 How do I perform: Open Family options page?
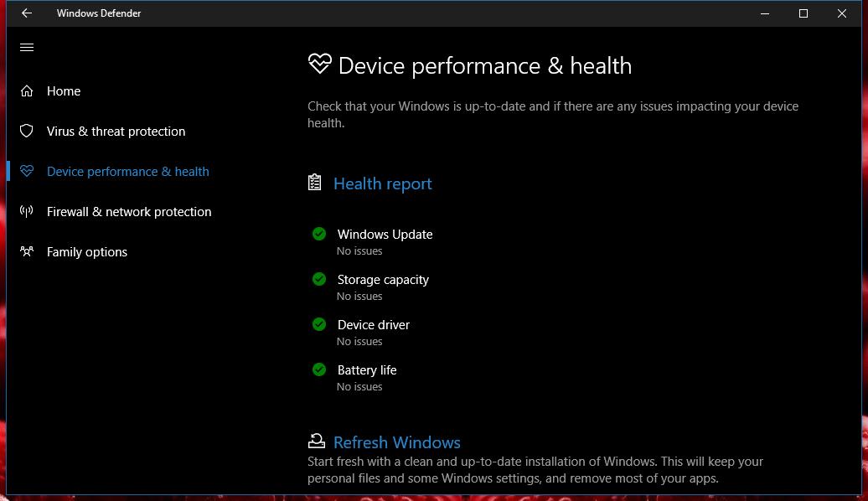[87, 252]
